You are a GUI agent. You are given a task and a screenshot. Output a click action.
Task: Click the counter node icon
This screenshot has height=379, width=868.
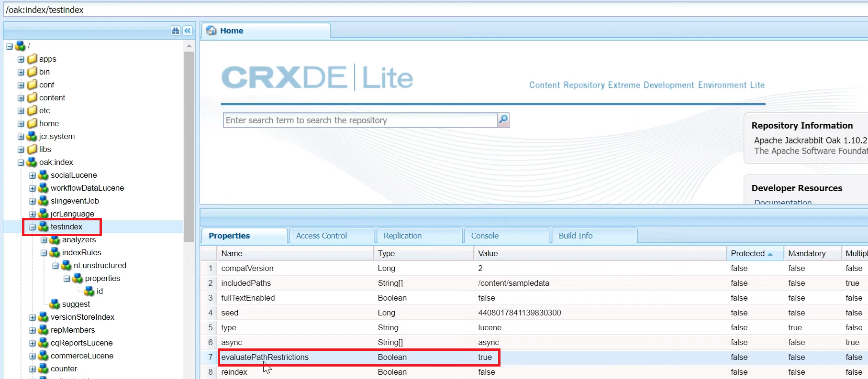(44, 368)
